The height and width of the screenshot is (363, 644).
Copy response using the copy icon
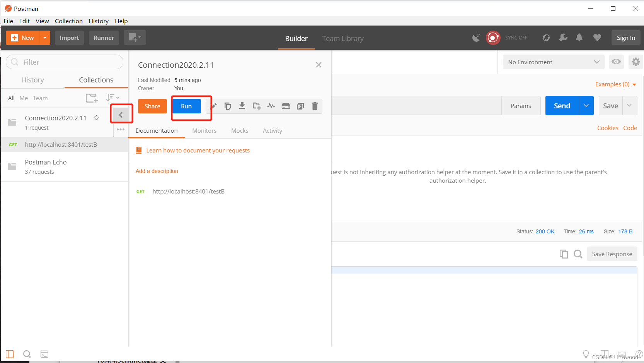(564, 254)
